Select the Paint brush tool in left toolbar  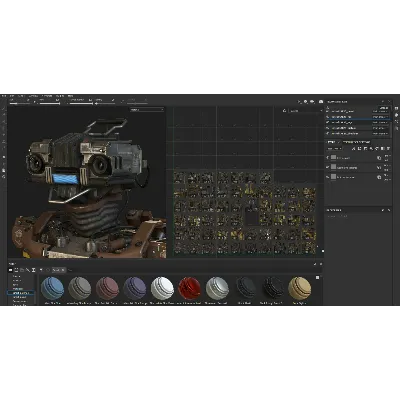3,108
